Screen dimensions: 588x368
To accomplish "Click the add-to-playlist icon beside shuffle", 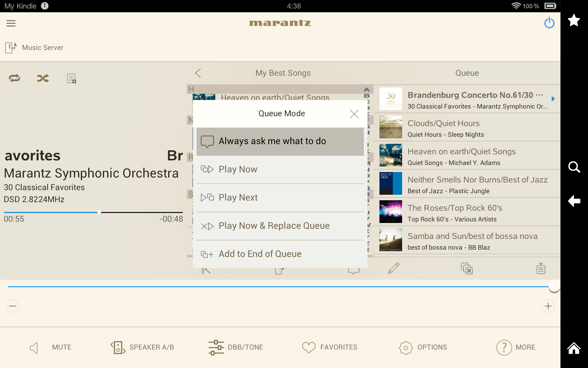I will point(71,79).
